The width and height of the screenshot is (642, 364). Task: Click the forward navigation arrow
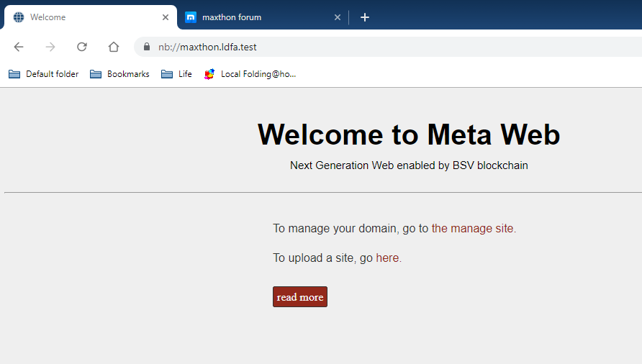click(50, 47)
